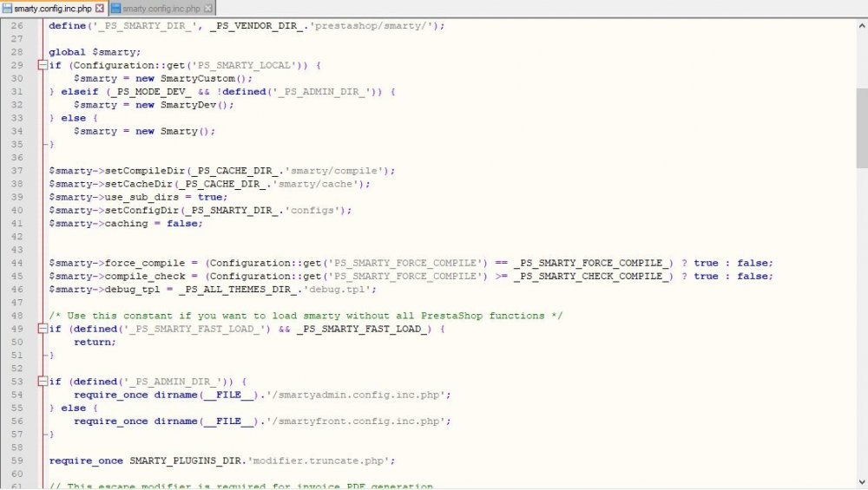This screenshot has height=490, width=868.
Task: Collapse the if block at line 29
Action: pos(43,65)
